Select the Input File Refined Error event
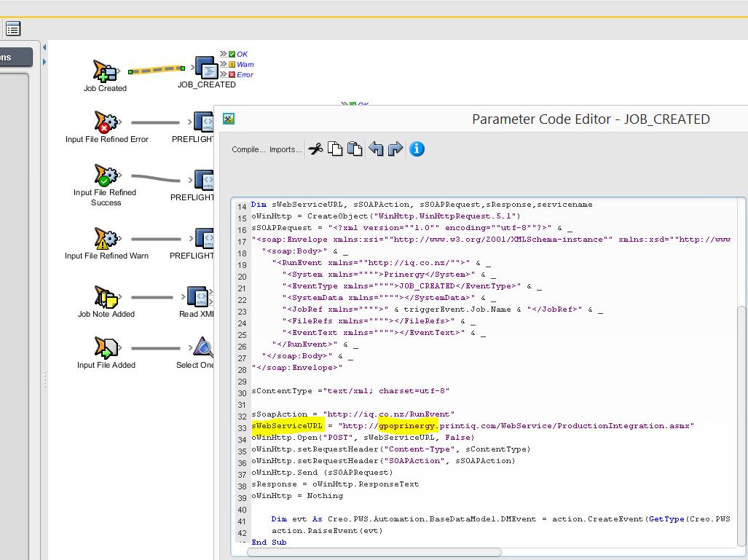Viewport: 748px width, 560px height. [106, 122]
